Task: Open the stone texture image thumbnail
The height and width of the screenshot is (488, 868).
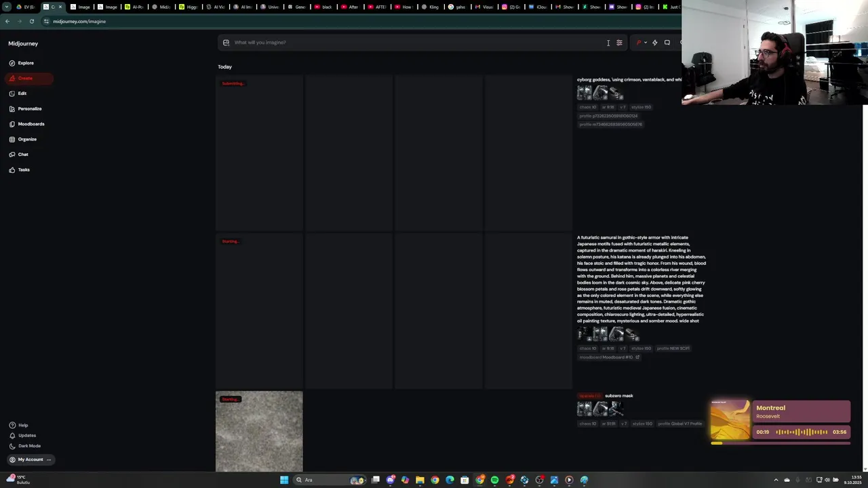Action: [259, 431]
